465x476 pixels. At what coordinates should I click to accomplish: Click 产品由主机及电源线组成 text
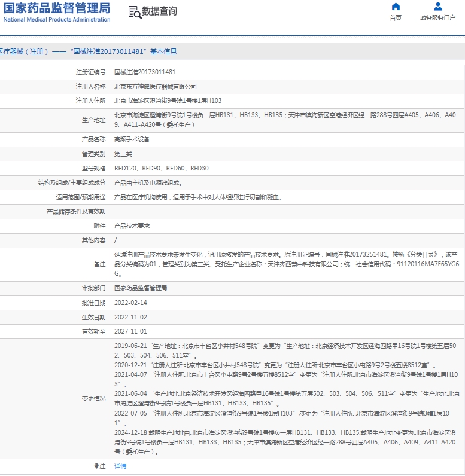148,183
